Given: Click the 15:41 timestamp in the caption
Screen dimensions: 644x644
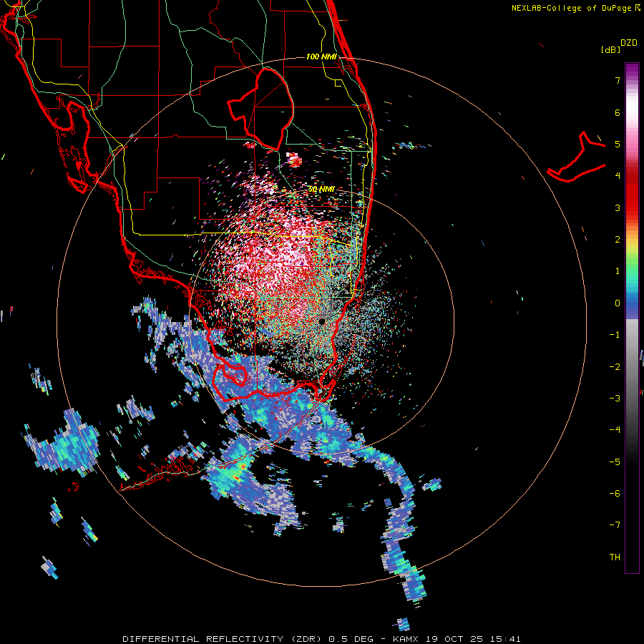Looking at the screenshot, I should coord(505,639).
